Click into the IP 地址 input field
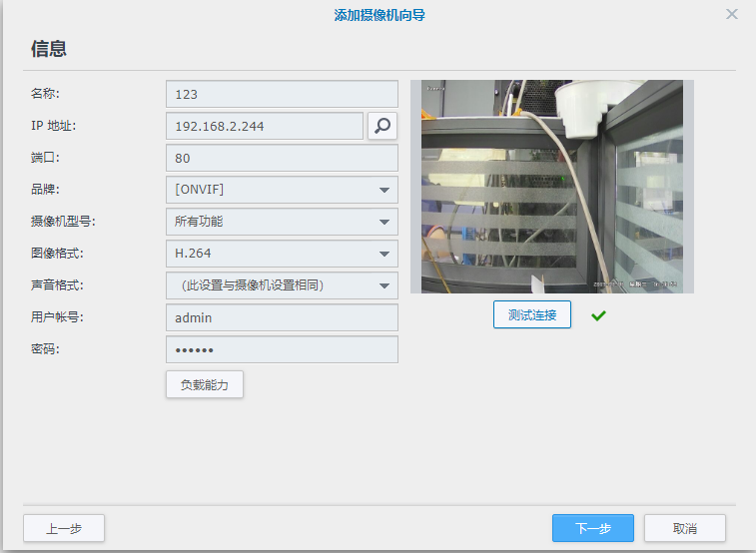 click(264, 126)
